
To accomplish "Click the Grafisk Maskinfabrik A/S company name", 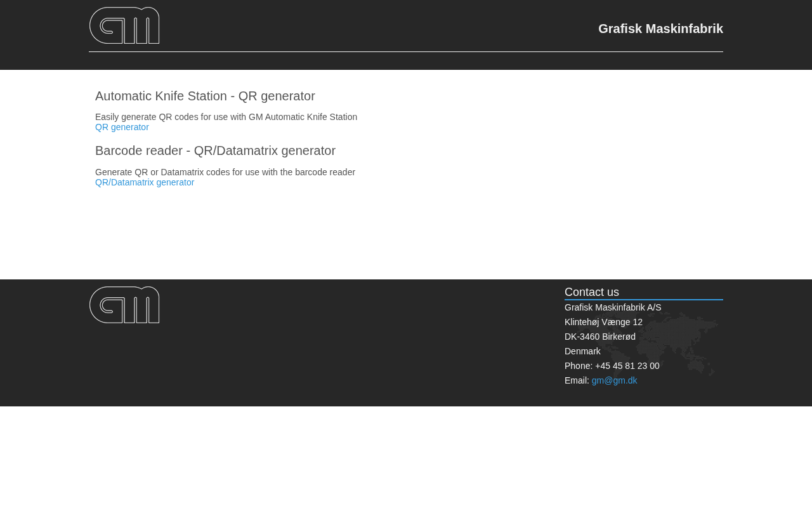I will (x=613, y=307).
